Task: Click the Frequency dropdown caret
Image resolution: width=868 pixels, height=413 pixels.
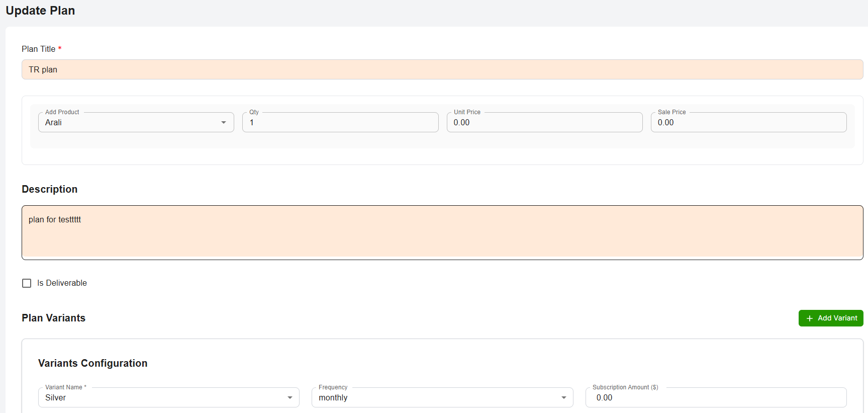Action: tap(563, 398)
